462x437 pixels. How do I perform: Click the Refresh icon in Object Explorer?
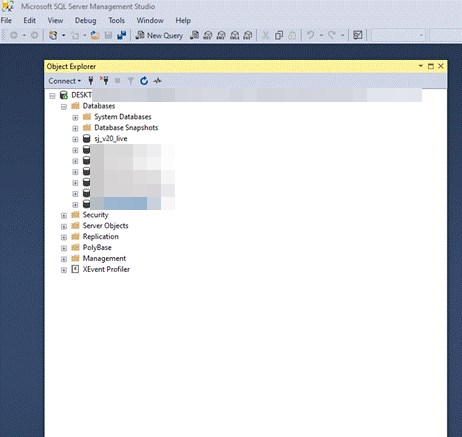click(x=144, y=81)
